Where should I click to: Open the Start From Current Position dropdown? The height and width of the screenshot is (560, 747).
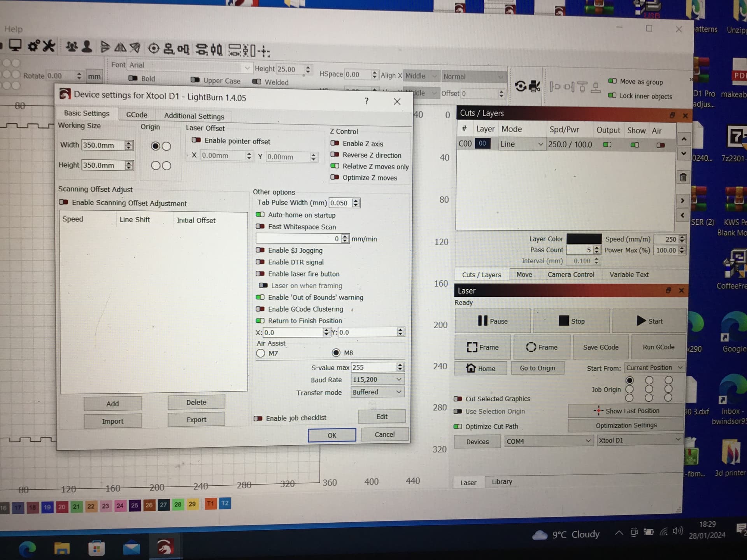pos(654,367)
